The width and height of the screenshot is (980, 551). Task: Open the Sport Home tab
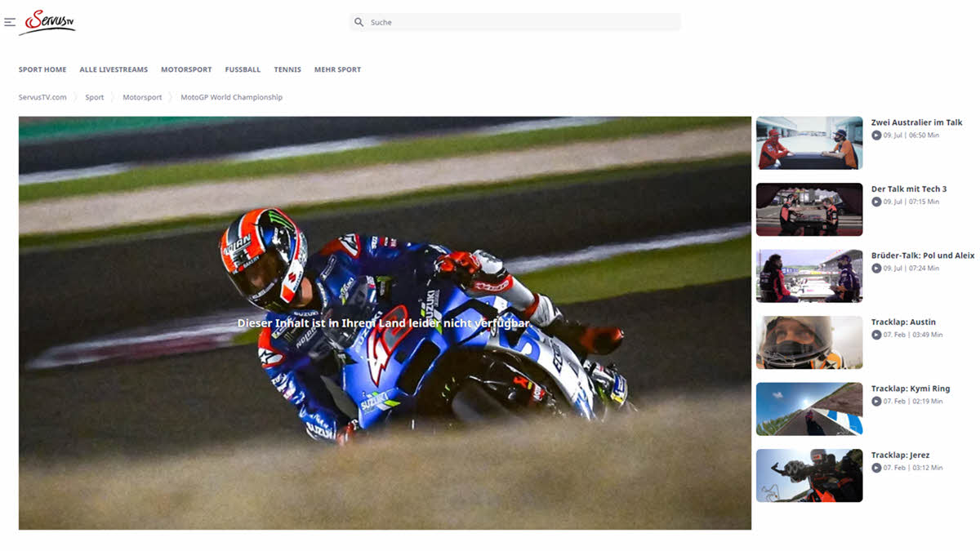42,70
